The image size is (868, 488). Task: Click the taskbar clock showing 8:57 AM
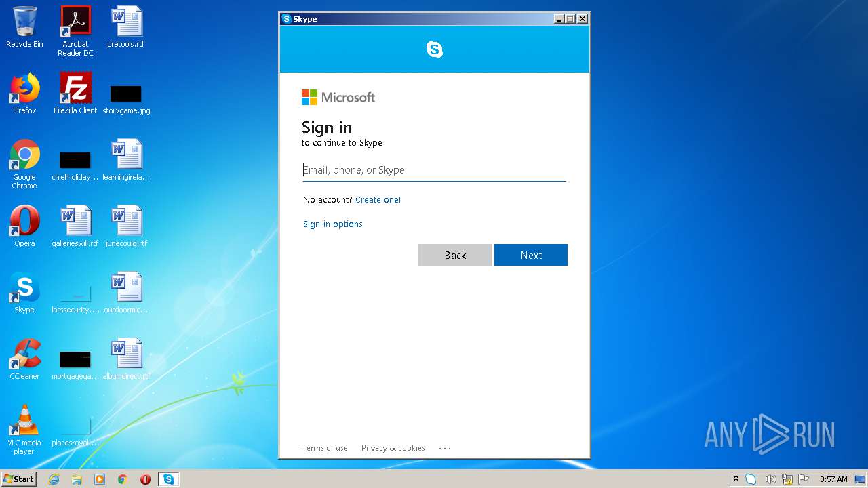[x=833, y=479]
